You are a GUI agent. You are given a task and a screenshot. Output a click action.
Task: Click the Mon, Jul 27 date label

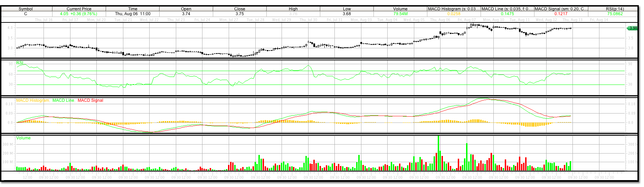pyautogui.click(x=229, y=20)
